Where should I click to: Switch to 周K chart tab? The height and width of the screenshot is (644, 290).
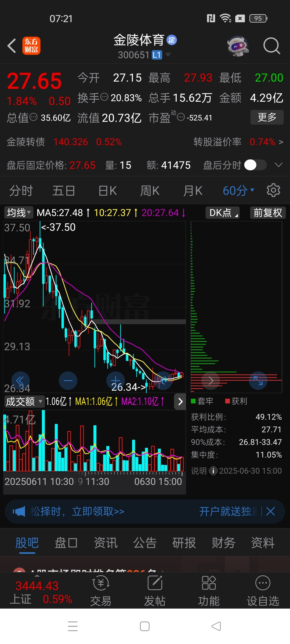[x=150, y=191]
